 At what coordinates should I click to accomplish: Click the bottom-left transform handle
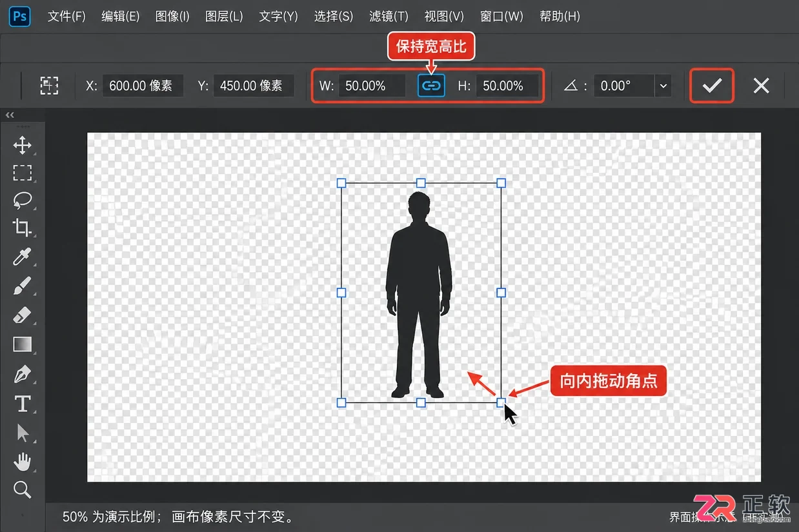pos(341,402)
